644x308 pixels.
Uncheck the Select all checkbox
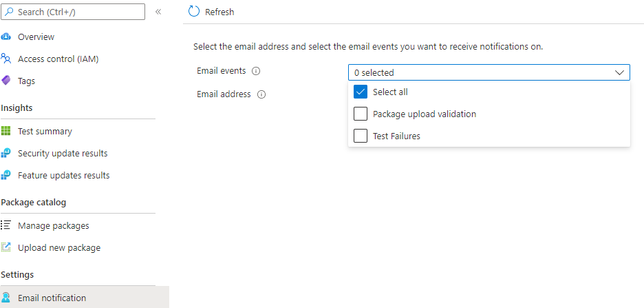(x=360, y=92)
